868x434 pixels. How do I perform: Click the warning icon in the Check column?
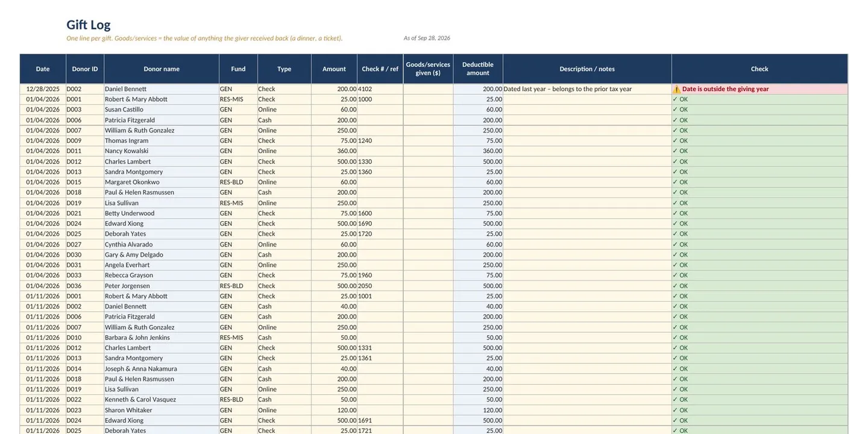(x=676, y=89)
